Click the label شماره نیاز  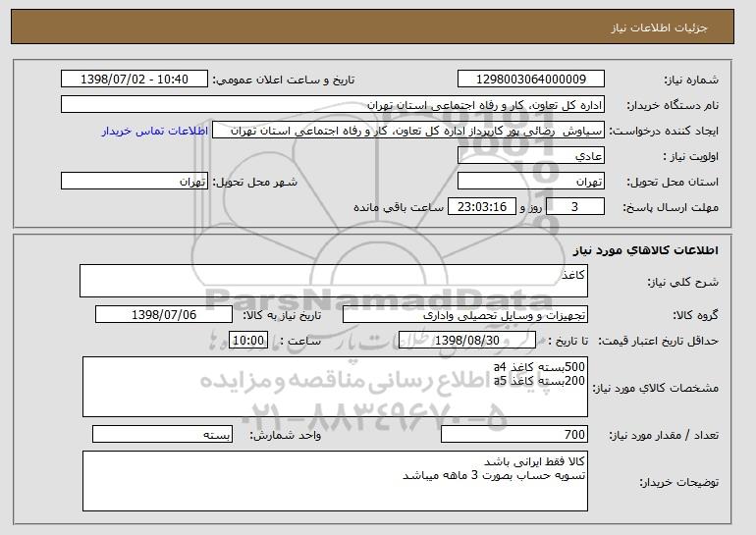(x=691, y=80)
